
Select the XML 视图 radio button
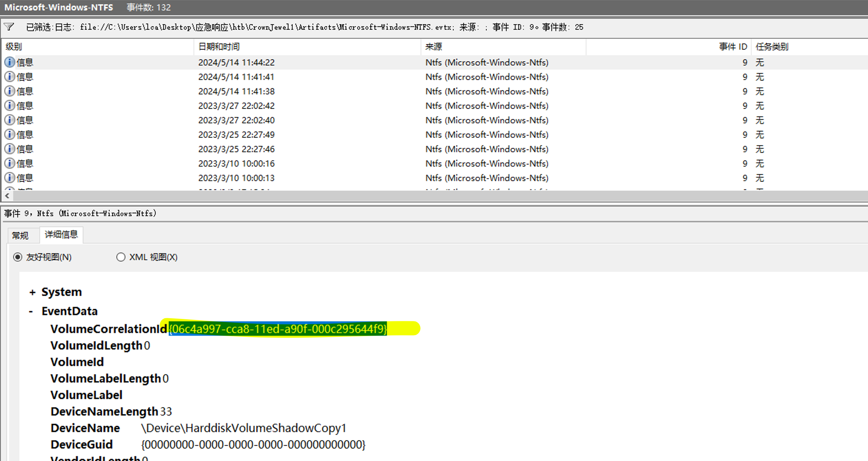coord(121,257)
